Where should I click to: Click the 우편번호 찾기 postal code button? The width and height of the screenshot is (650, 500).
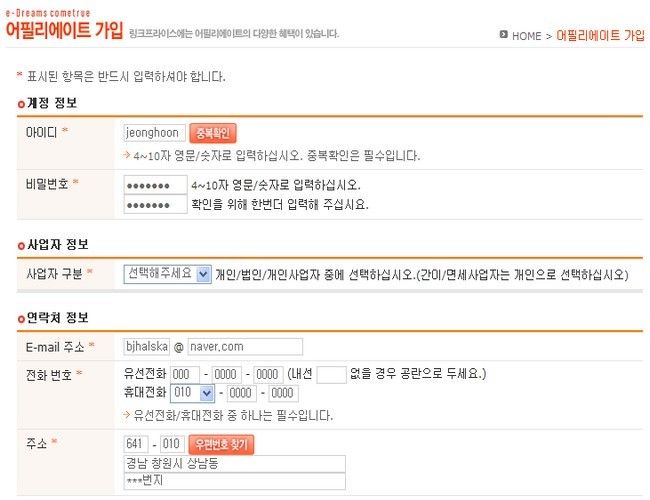coord(221,444)
